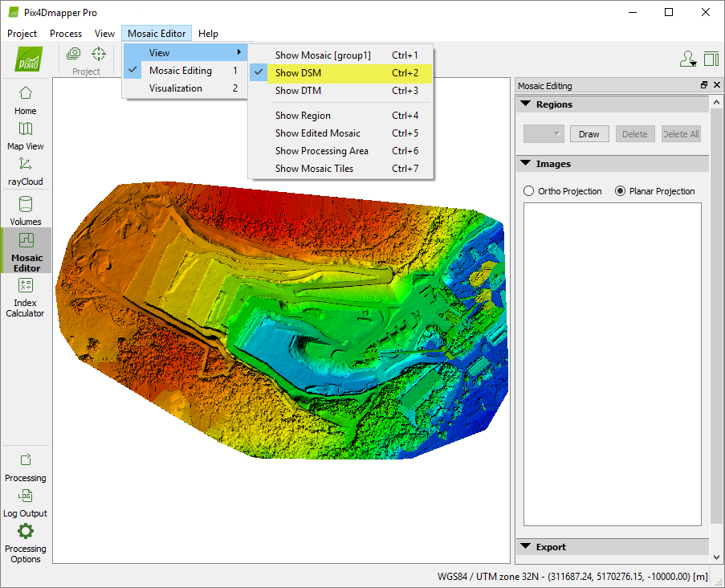Open Processing Options gear
Viewport: 725px width, 588px height.
(26, 541)
